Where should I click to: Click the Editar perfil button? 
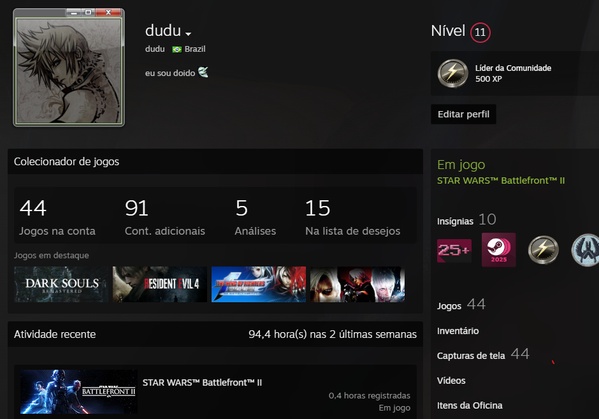click(463, 114)
